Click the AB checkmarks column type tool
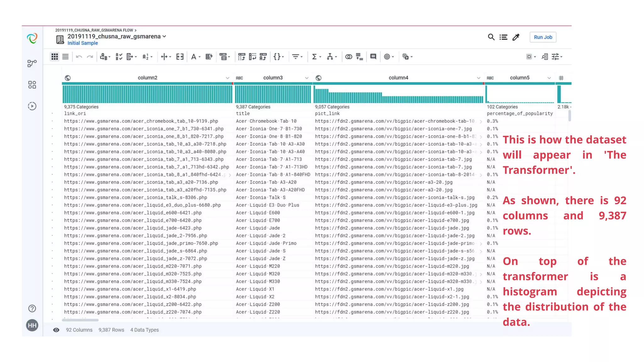644x362 pixels. tap(119, 57)
